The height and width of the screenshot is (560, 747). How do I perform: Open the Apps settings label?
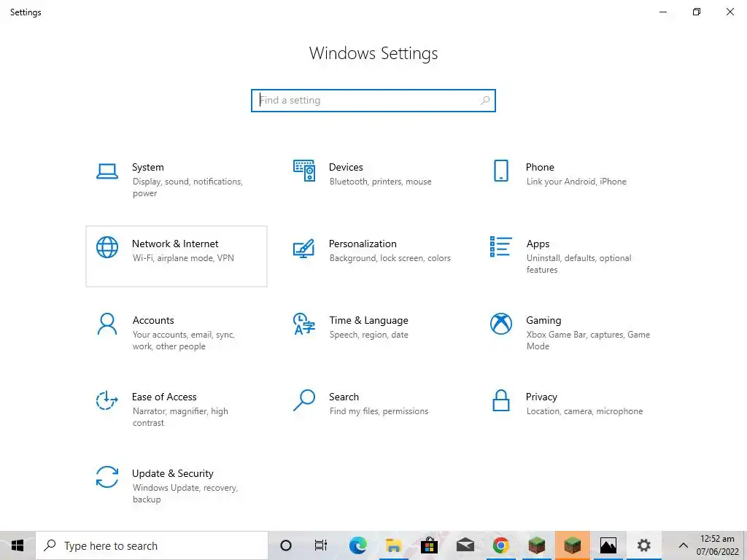(538, 244)
